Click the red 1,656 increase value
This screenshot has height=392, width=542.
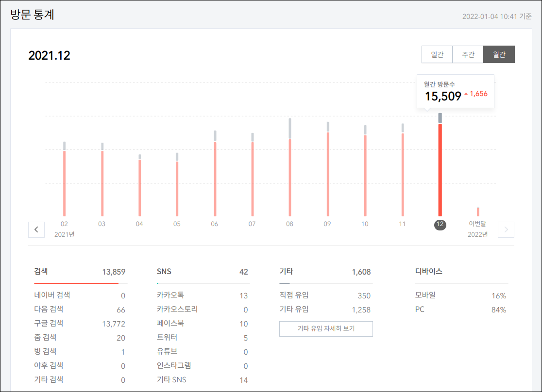(x=478, y=94)
